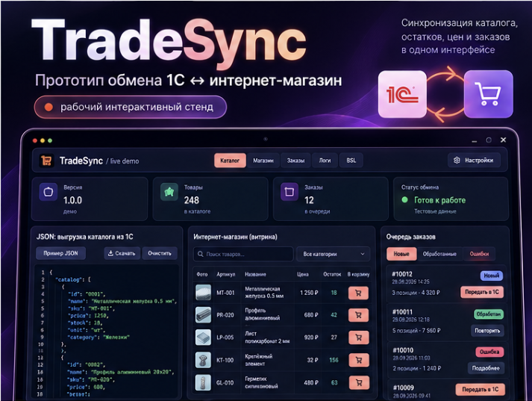Viewport: 532px width, 401px height.
Task: Click Повторить for order #10011
Action: pyautogui.click(x=487, y=330)
